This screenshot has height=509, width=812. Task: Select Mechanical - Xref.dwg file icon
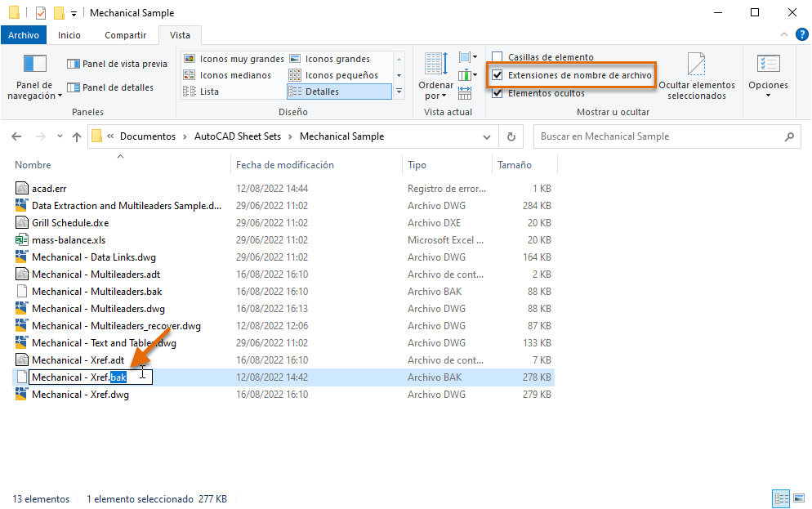22,395
